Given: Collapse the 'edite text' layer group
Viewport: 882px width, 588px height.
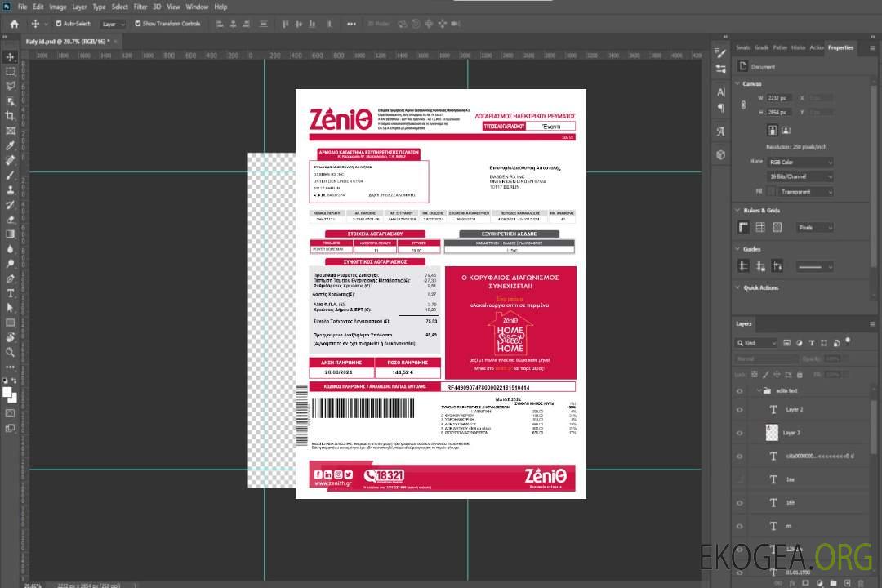Looking at the screenshot, I should [759, 390].
